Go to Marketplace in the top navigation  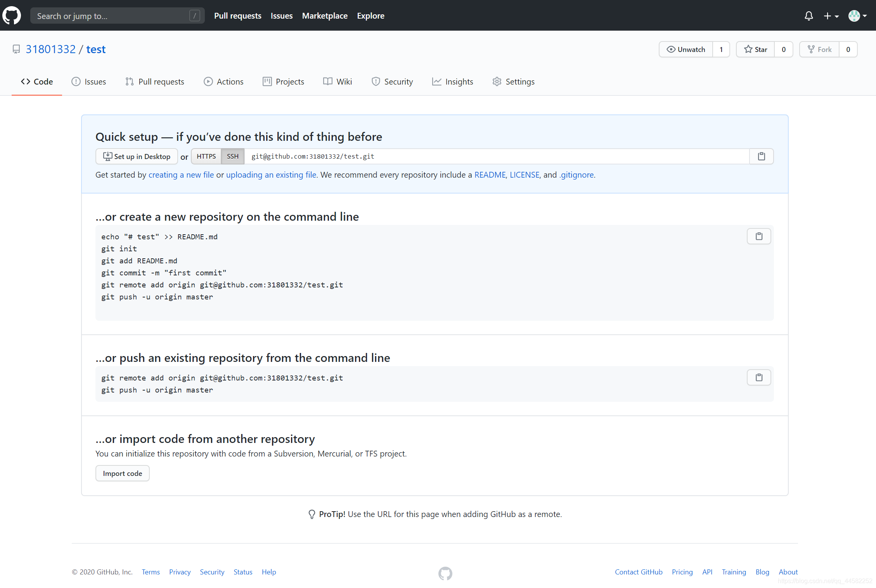pos(325,16)
